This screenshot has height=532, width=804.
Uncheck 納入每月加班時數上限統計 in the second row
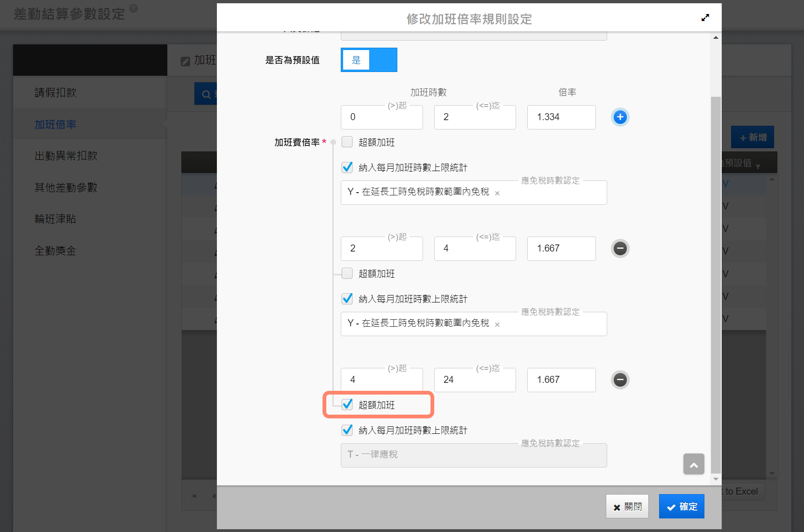(347, 299)
